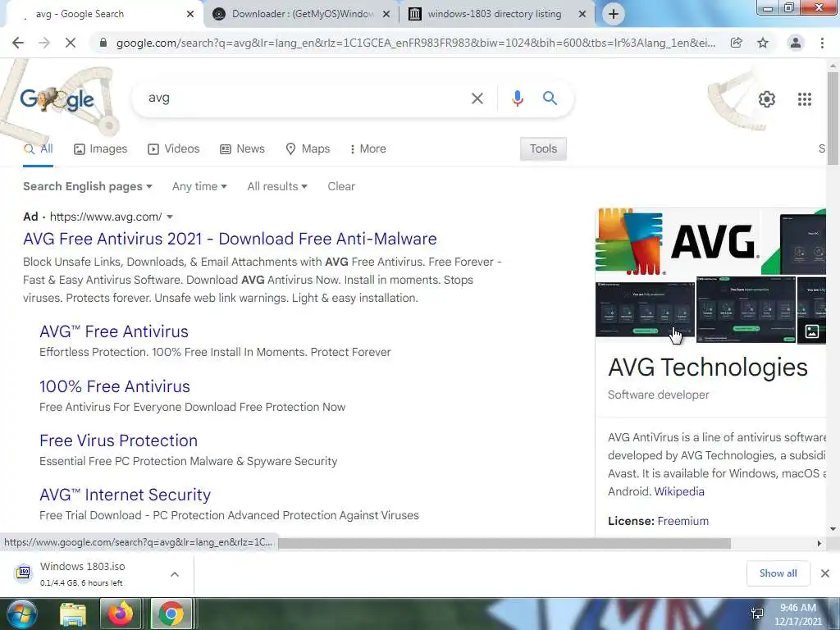
Task: Open 100% Free Antivirus sitelink
Action: pos(115,386)
